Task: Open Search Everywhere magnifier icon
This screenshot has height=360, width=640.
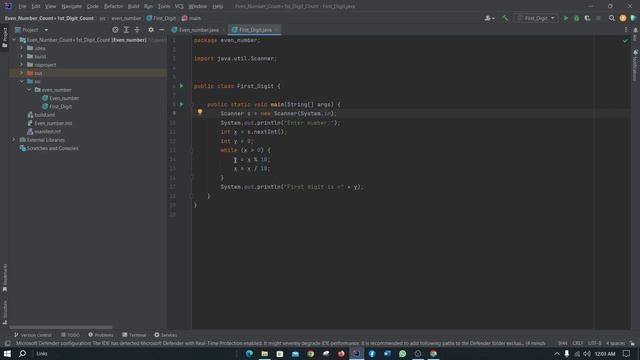Action: [611, 18]
